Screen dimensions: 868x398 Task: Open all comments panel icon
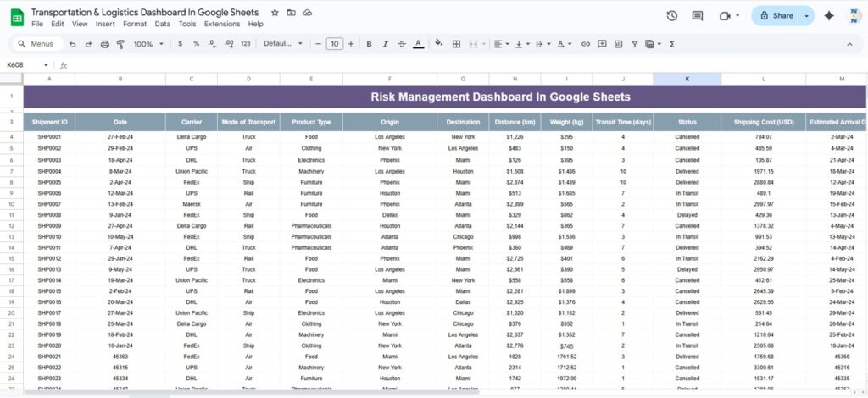[698, 16]
